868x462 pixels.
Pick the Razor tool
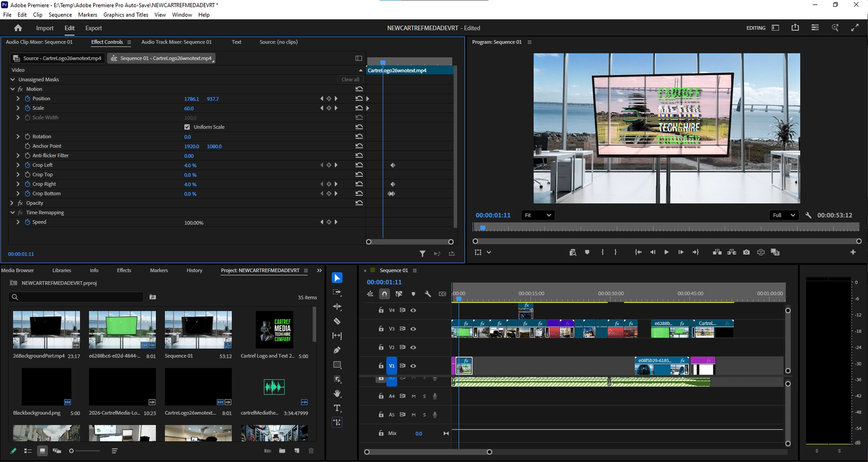337,321
